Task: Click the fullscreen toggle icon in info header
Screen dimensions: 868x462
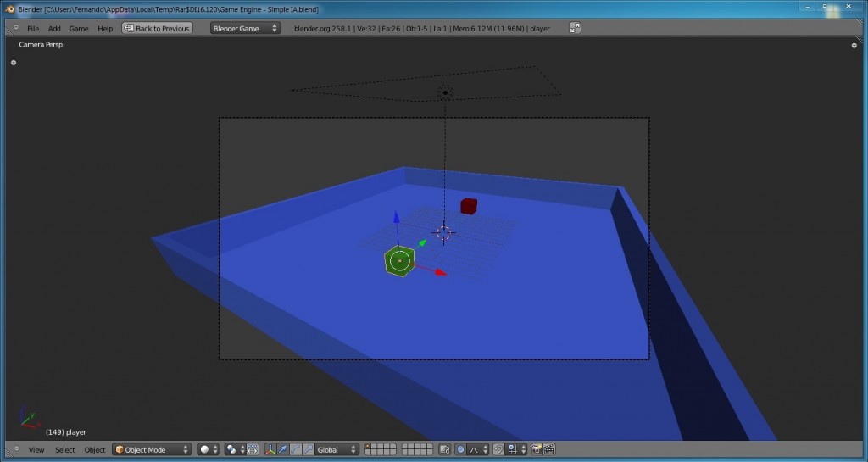Action: point(575,28)
